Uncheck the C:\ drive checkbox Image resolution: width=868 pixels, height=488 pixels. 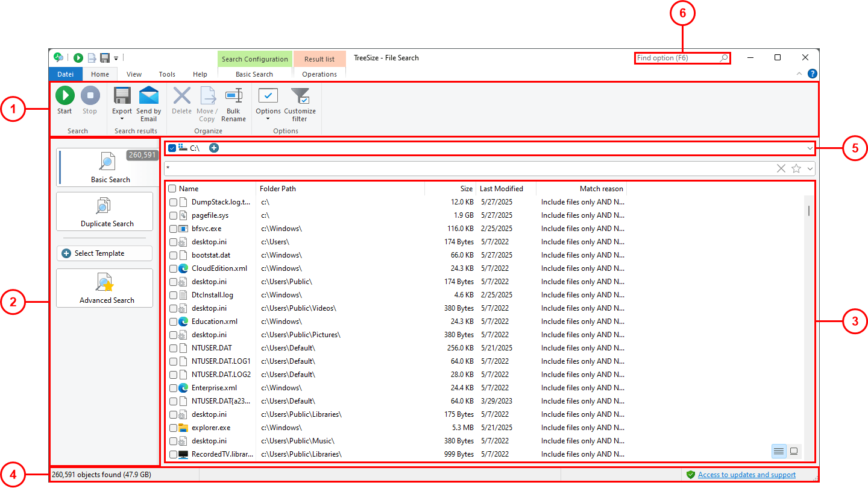[x=172, y=148]
